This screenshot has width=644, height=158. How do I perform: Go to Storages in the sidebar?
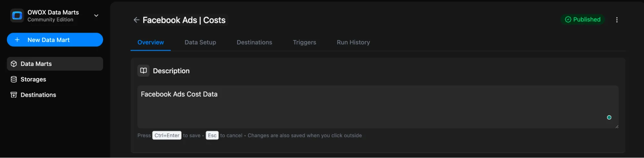33,79
